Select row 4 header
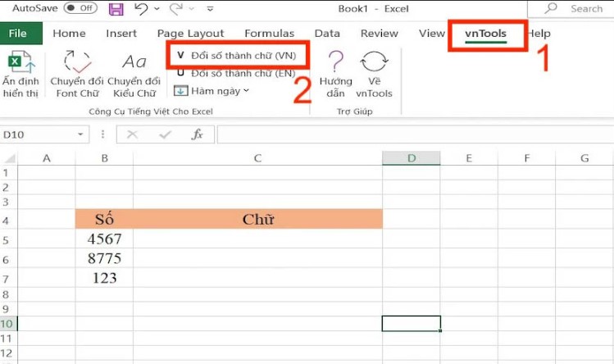This screenshot has height=364, width=614. click(x=9, y=220)
